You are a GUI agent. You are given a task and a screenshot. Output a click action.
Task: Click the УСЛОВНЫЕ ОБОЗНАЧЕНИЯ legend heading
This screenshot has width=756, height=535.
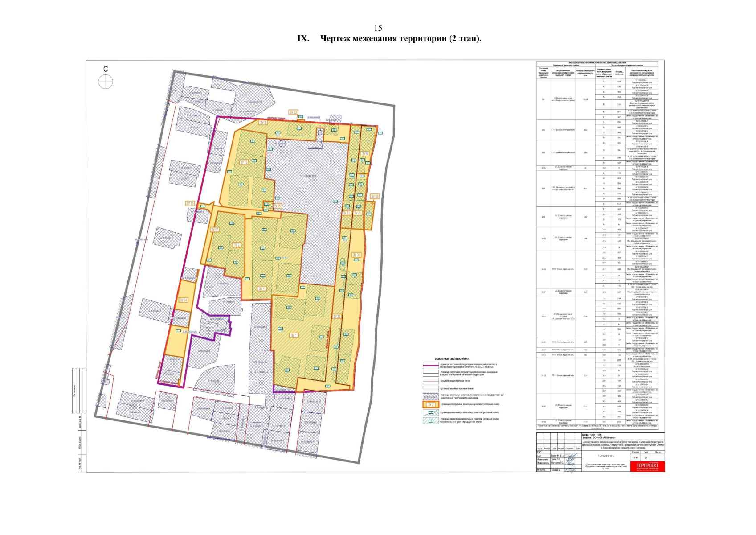click(452, 359)
